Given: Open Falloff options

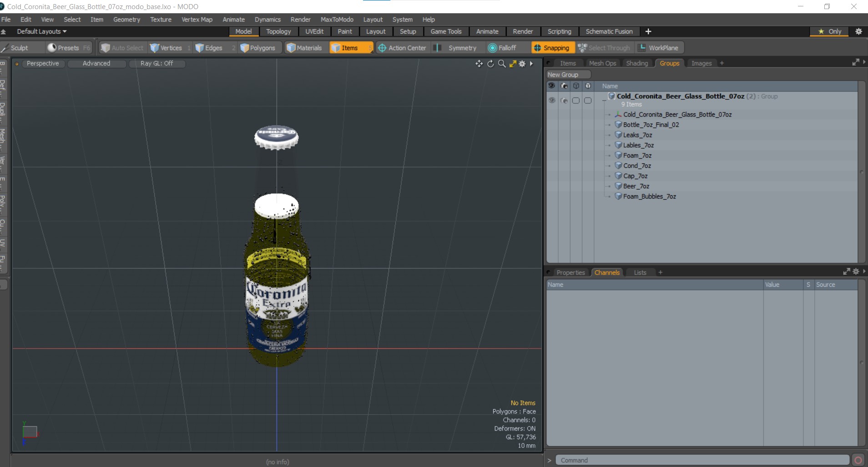Looking at the screenshot, I should point(502,48).
